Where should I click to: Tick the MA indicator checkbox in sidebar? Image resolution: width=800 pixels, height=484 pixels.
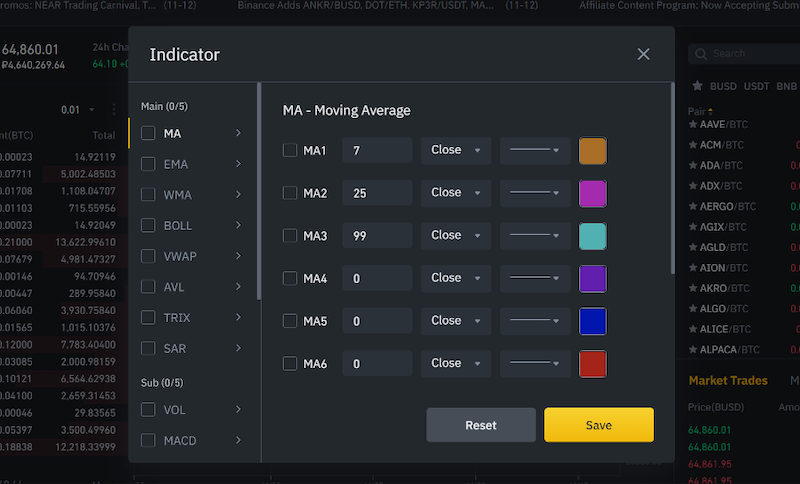(148, 133)
